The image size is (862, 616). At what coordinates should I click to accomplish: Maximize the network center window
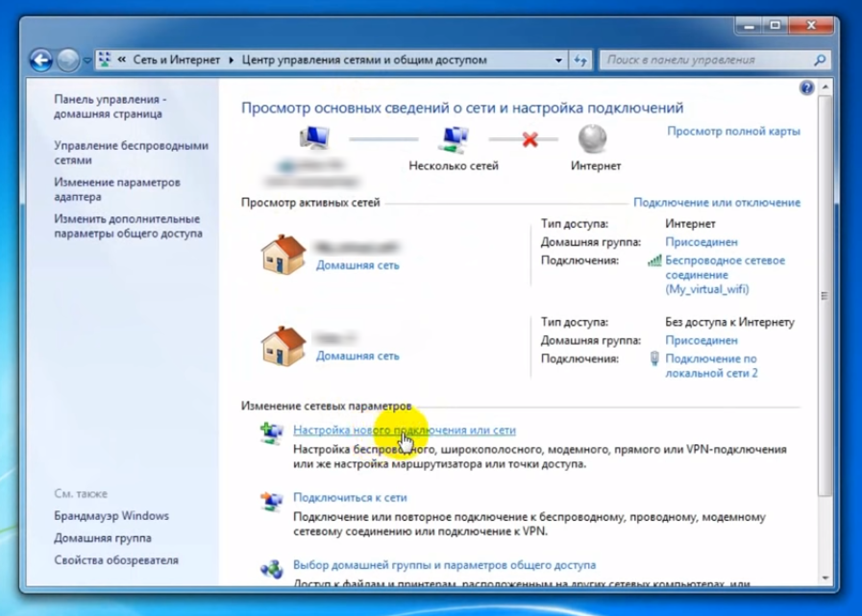pyautogui.click(x=776, y=25)
